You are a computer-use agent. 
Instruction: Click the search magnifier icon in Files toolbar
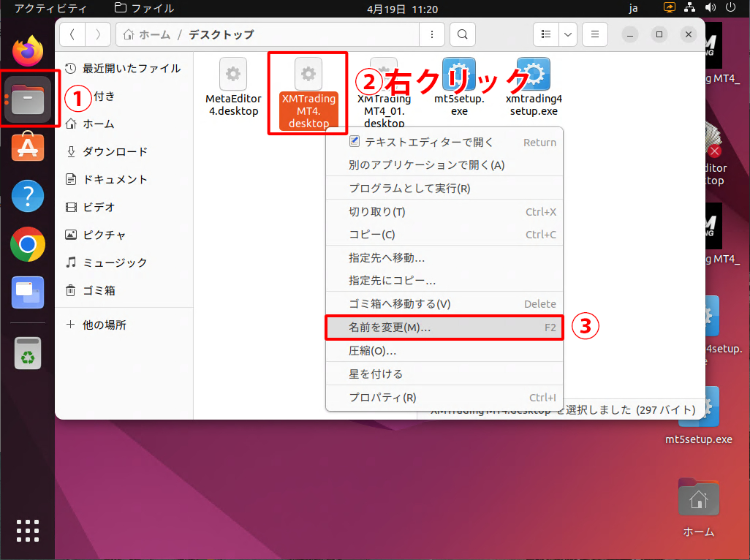(462, 34)
